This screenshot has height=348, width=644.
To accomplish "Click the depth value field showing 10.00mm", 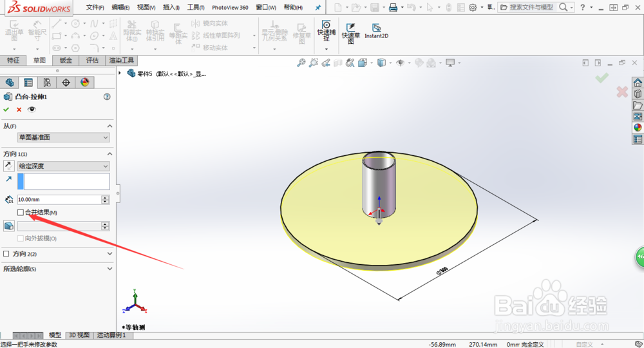I will click(x=59, y=199).
